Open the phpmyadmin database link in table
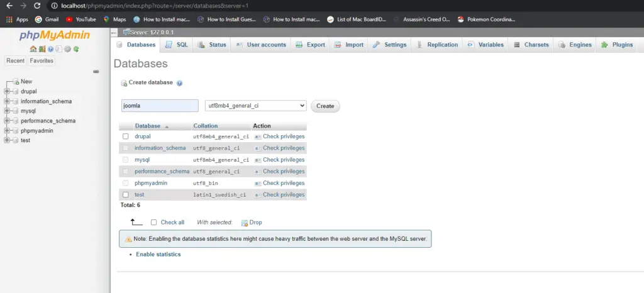 (151, 183)
